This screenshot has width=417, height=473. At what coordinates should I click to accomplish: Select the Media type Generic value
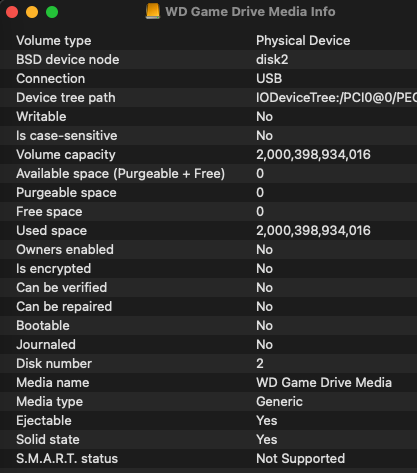[279, 402]
